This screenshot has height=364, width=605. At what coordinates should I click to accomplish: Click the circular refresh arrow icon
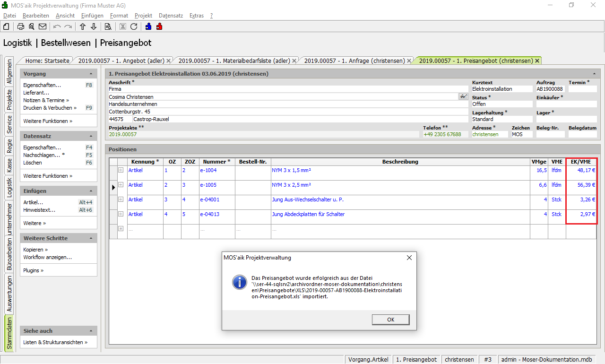coord(134,26)
